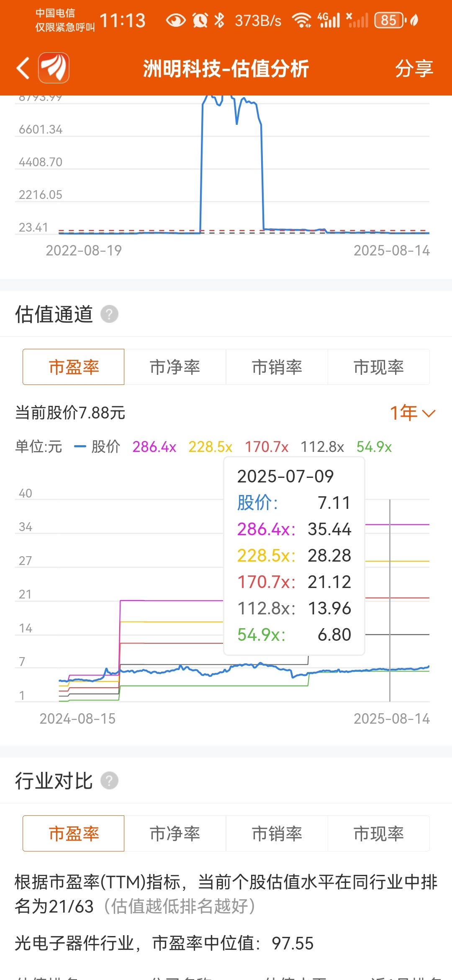The image size is (452, 980).
Task: Switch to 市净率 in 估值通道
Action: (175, 367)
